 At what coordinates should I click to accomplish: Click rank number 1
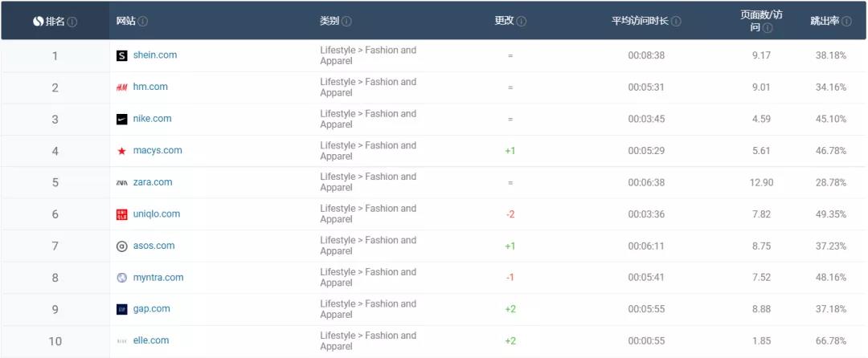(55, 56)
